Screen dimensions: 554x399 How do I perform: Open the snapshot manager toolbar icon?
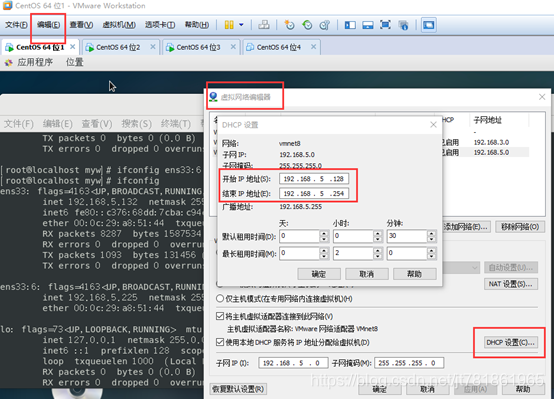325,25
